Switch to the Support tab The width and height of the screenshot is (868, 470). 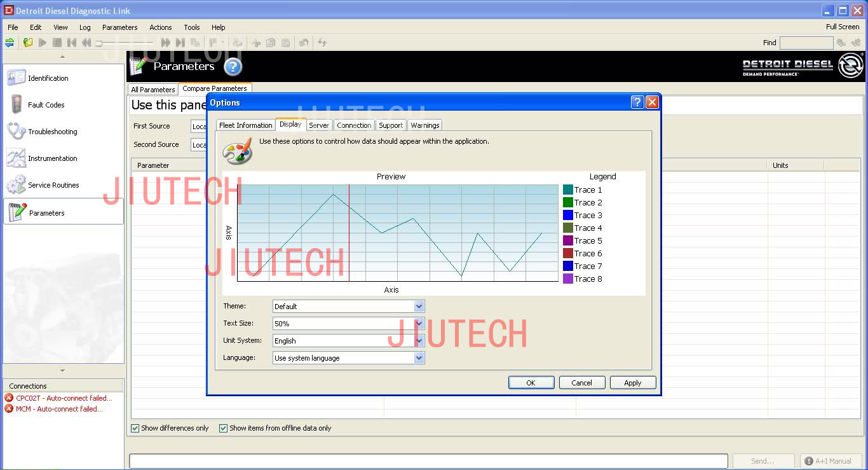[391, 125]
